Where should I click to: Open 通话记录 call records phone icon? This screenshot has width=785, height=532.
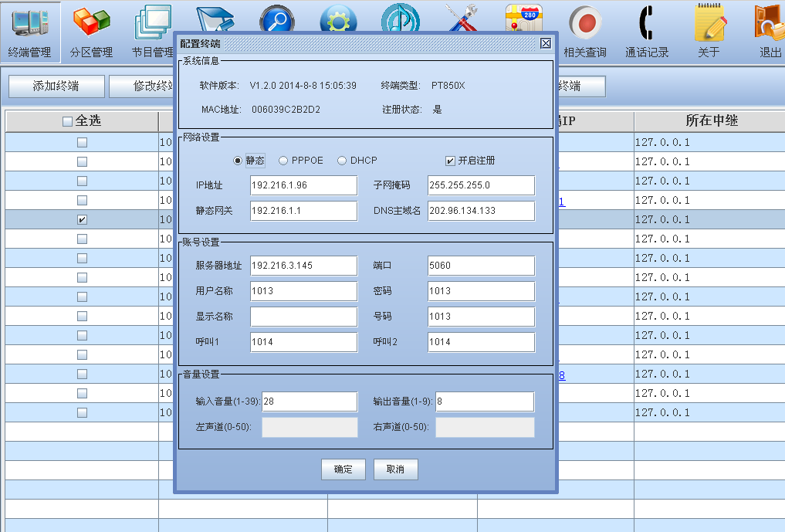coord(646,24)
